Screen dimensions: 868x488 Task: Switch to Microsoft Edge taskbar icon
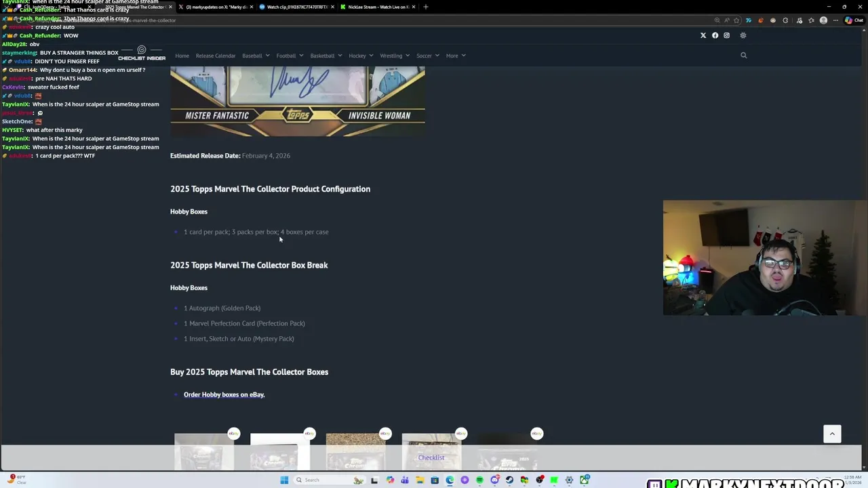[x=450, y=480]
